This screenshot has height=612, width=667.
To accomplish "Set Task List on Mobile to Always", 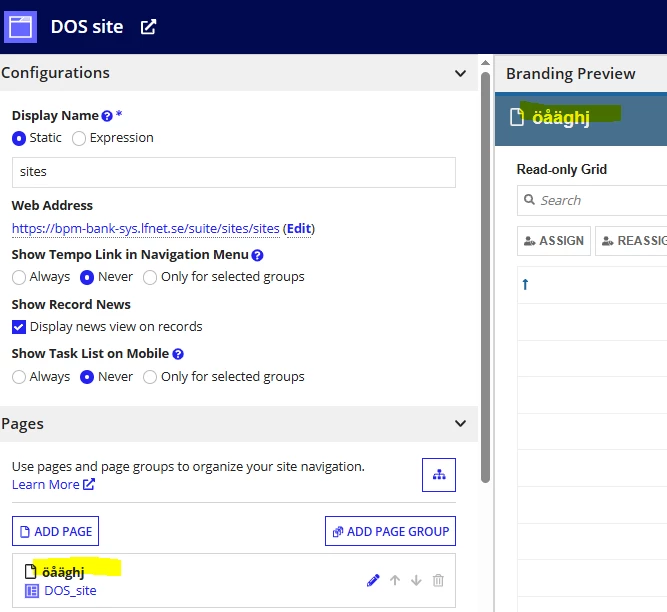I will pos(19,377).
